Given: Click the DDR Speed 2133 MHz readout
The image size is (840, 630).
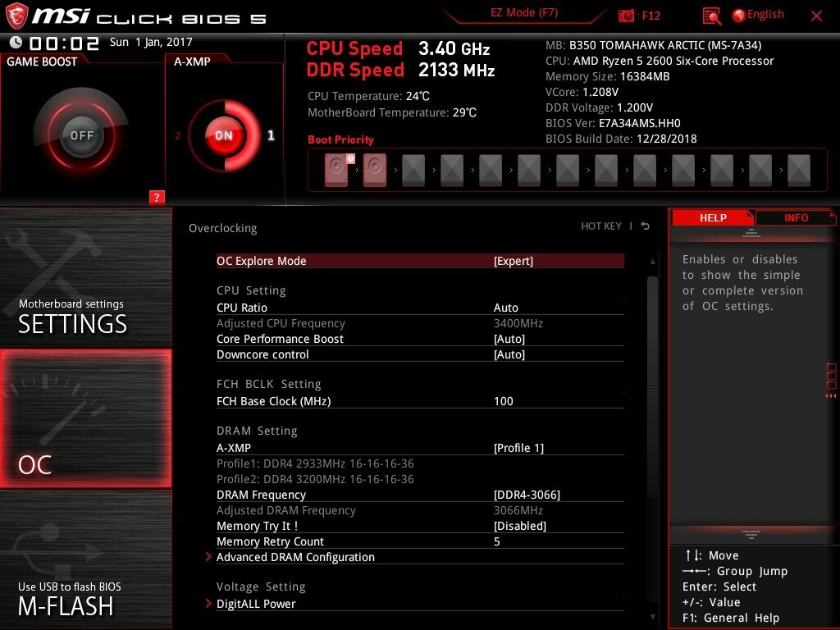Looking at the screenshot, I should (400, 70).
